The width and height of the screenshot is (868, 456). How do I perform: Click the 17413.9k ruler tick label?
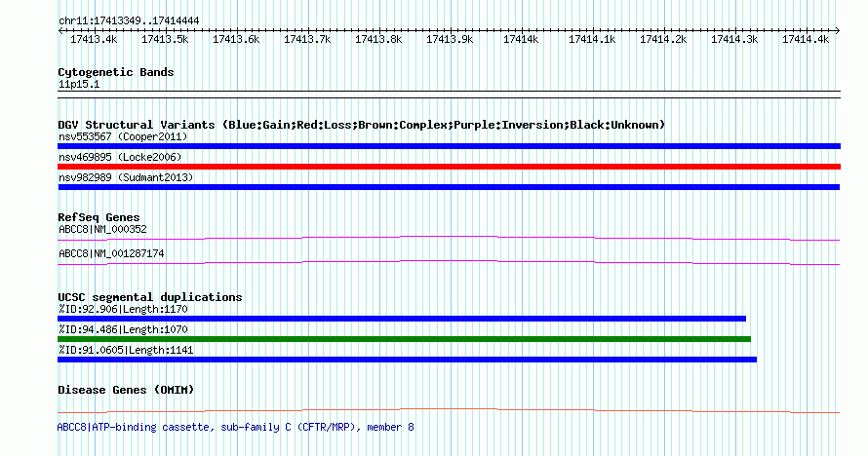click(x=450, y=39)
